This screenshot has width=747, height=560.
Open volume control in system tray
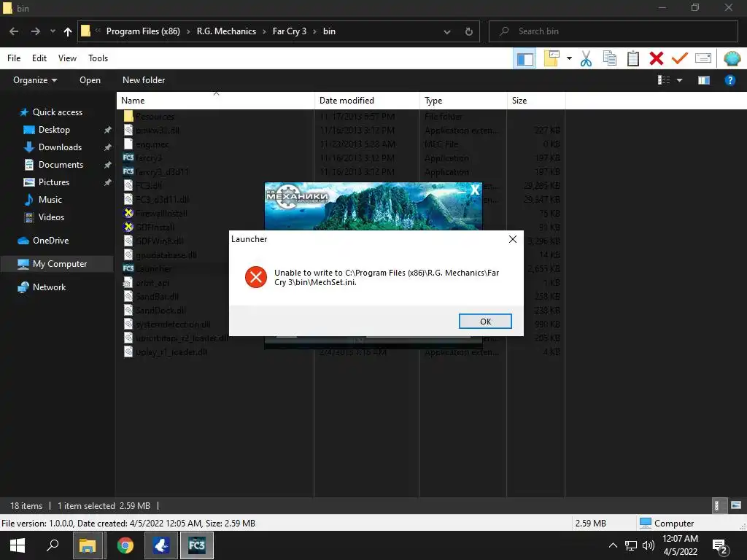click(x=649, y=545)
